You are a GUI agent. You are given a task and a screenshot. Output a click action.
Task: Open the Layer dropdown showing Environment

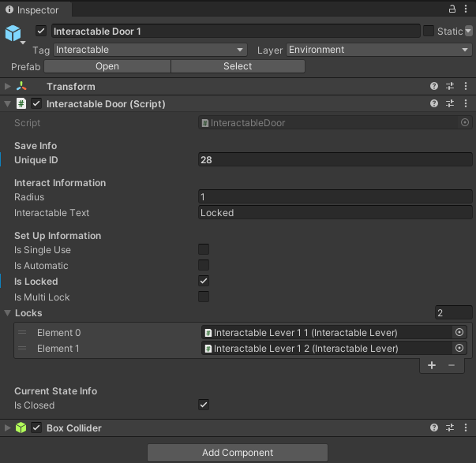tap(379, 50)
